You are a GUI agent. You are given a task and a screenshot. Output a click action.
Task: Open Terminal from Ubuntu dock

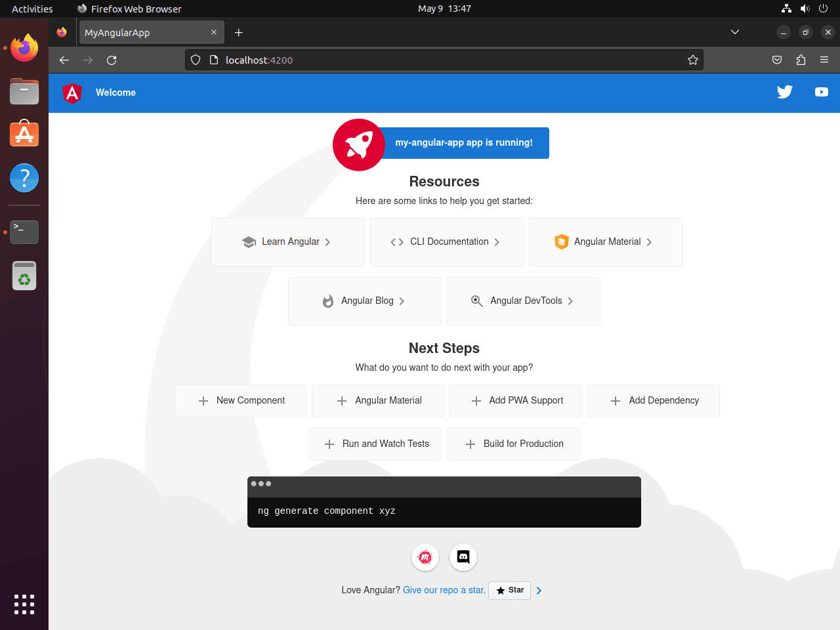pos(24,232)
